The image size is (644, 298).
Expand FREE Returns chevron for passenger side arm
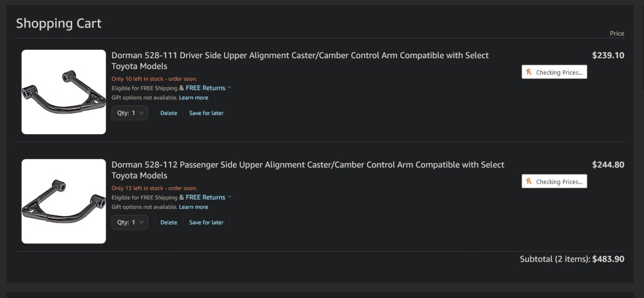[230, 197]
